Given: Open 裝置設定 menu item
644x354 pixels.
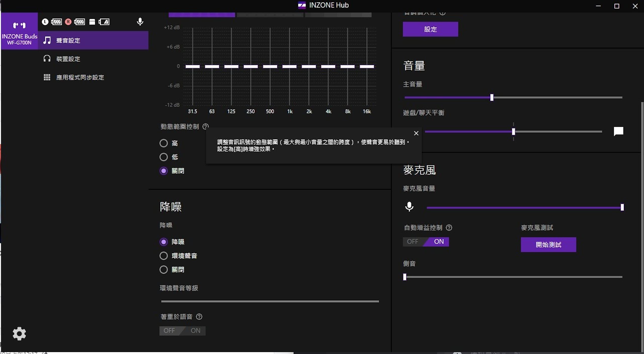Looking at the screenshot, I should [68, 59].
